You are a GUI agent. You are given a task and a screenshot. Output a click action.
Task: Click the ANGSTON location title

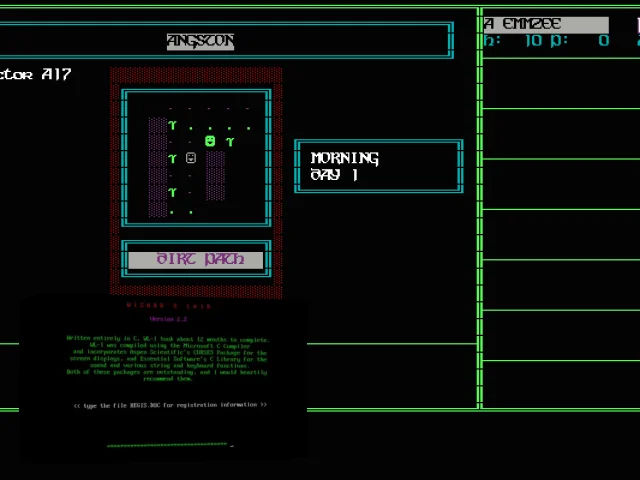[x=200, y=41]
